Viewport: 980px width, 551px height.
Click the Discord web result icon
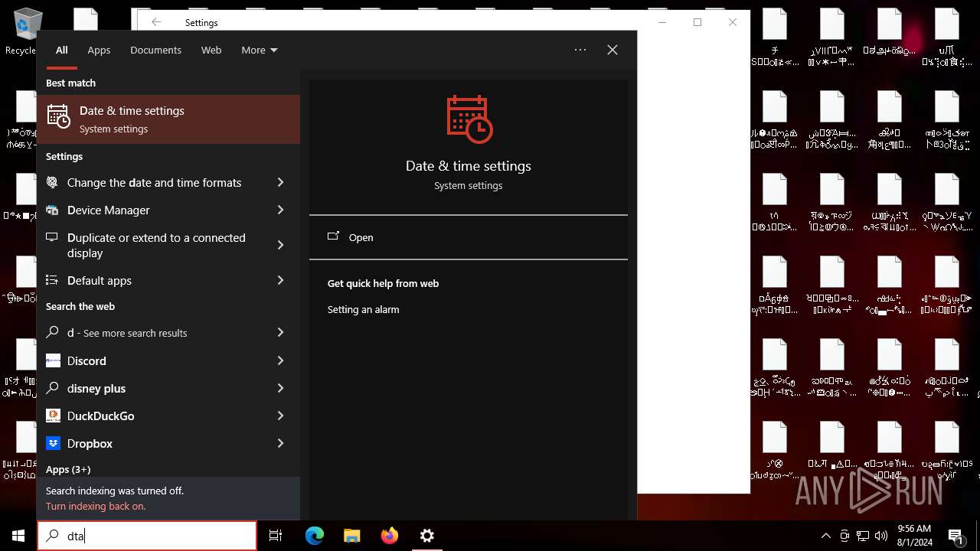(x=53, y=360)
